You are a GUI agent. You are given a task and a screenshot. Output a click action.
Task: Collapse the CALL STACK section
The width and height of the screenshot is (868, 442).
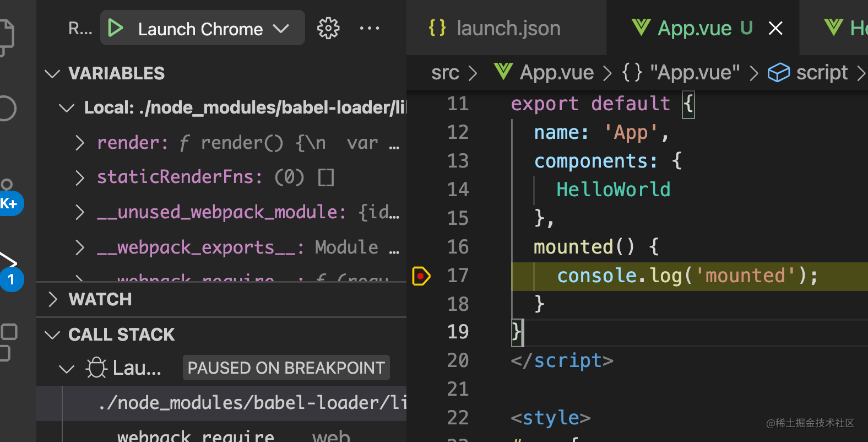tap(53, 335)
